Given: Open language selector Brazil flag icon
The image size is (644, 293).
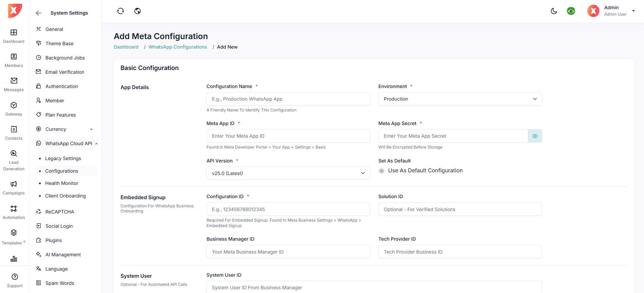Looking at the screenshot, I should [571, 11].
